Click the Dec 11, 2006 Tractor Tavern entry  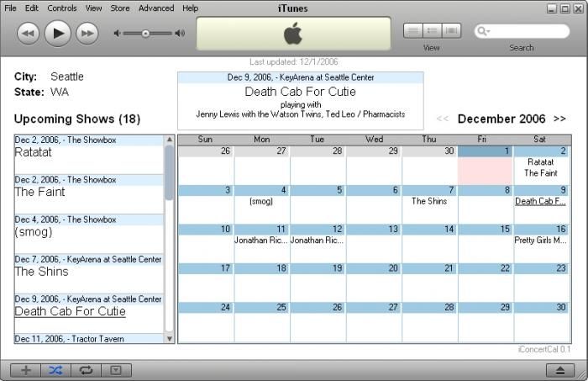(89, 339)
